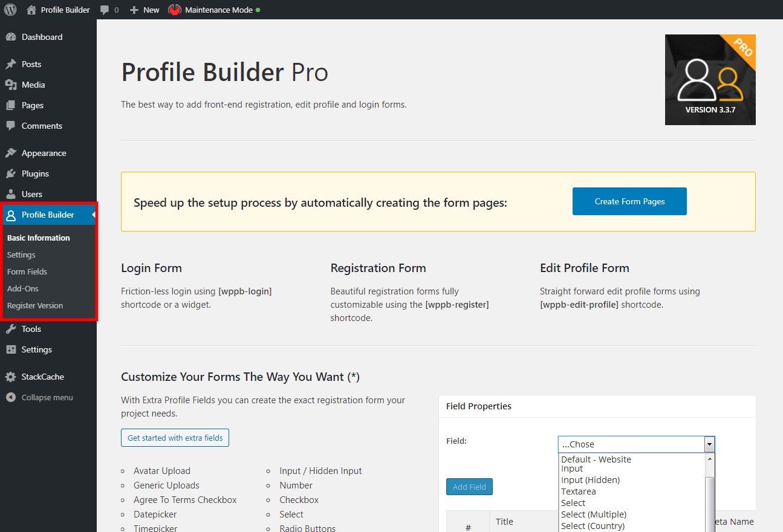Click the Edit Profile Form heading
This screenshot has width=783, height=532.
pyautogui.click(x=584, y=268)
